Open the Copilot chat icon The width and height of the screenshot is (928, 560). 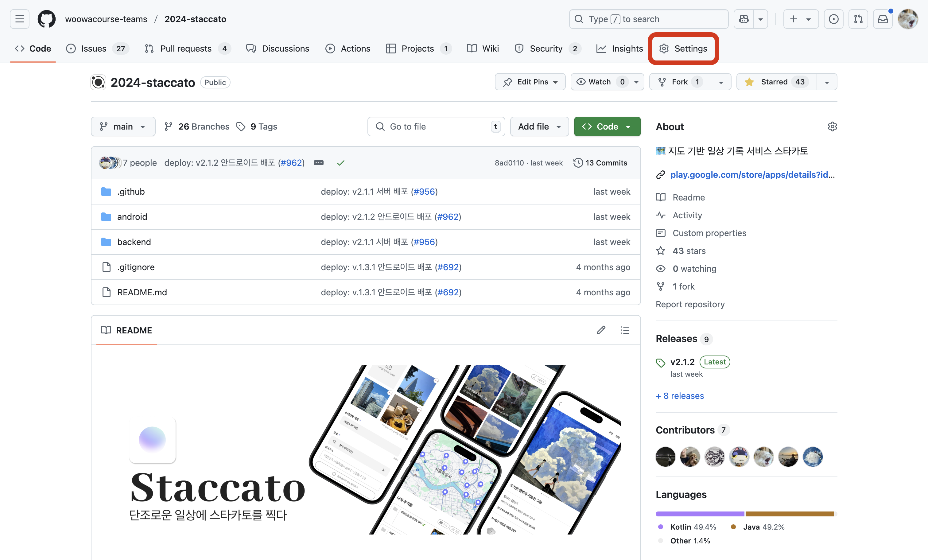[744, 19]
